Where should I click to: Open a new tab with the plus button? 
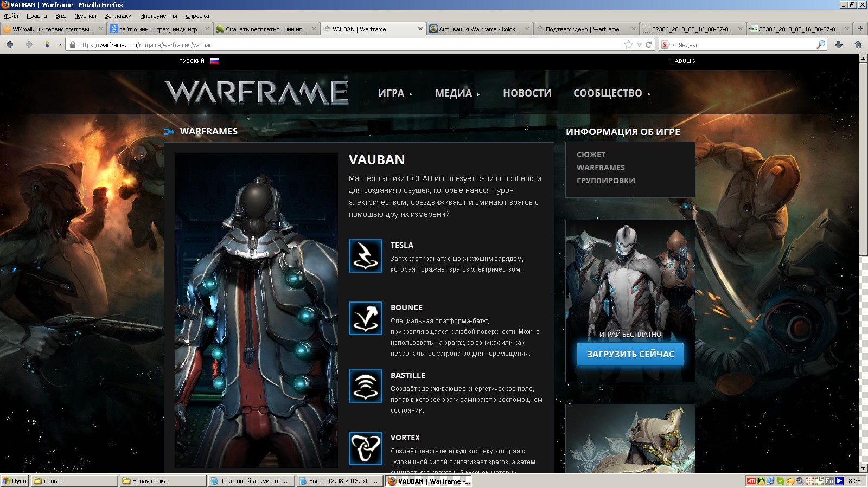(x=860, y=29)
